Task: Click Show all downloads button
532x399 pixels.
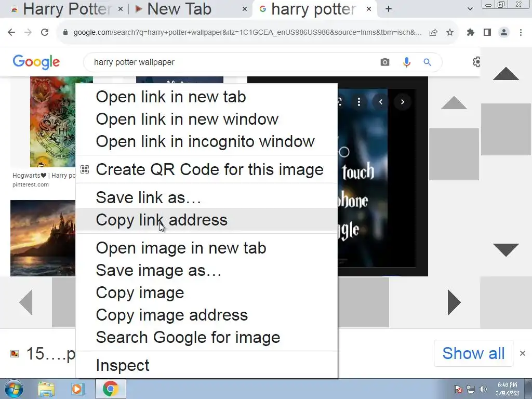Action: [474, 353]
